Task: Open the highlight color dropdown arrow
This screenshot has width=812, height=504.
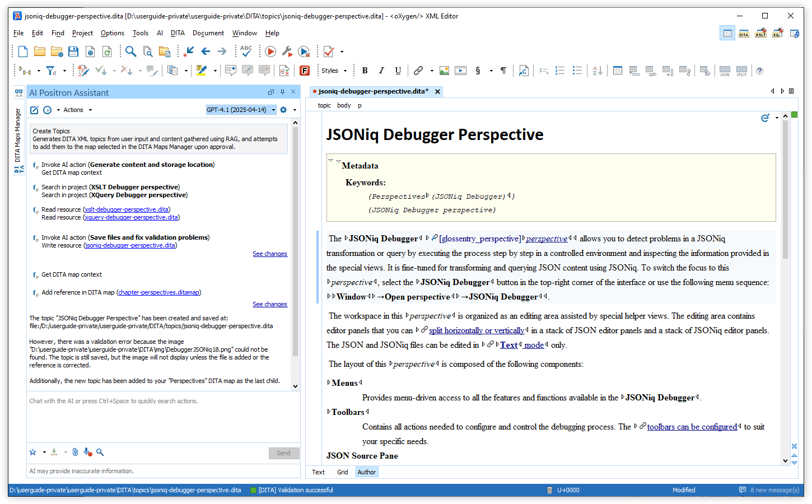Action: (x=215, y=71)
